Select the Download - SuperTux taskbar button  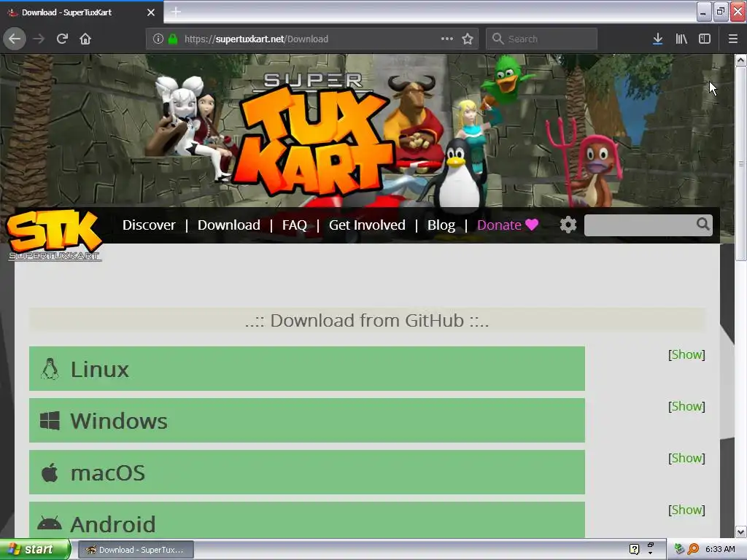(135, 550)
